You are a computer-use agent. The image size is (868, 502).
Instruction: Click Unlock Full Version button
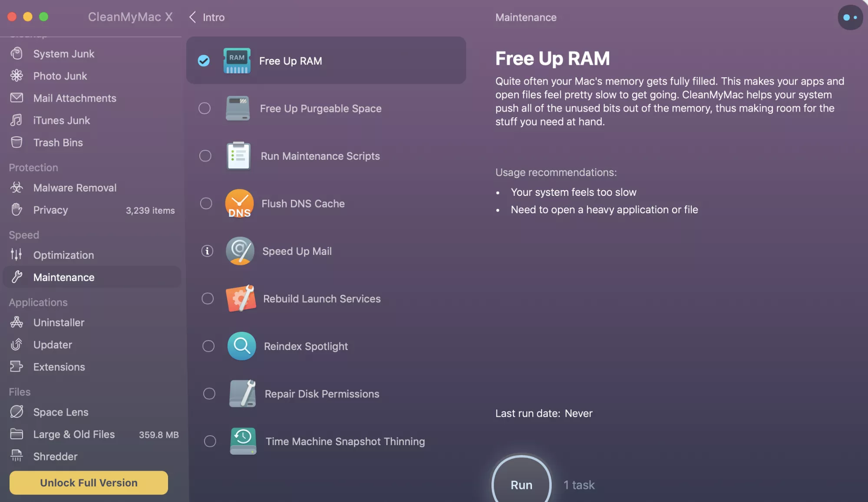[89, 482]
